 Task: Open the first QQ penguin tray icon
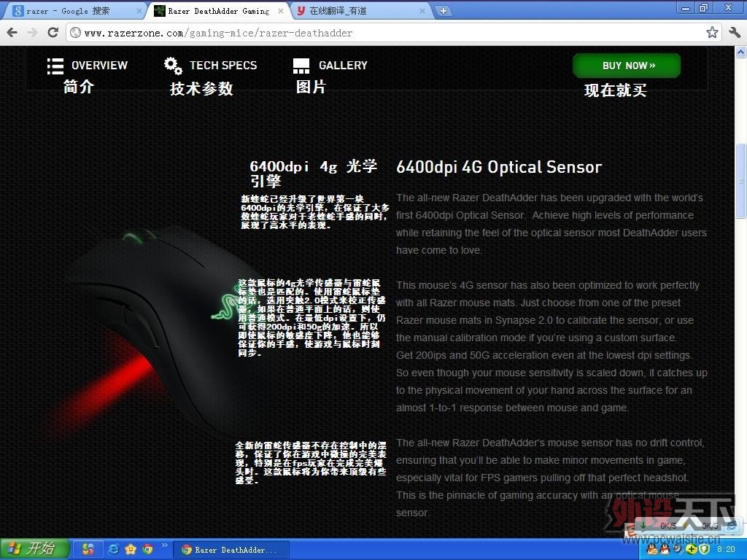coord(651,550)
